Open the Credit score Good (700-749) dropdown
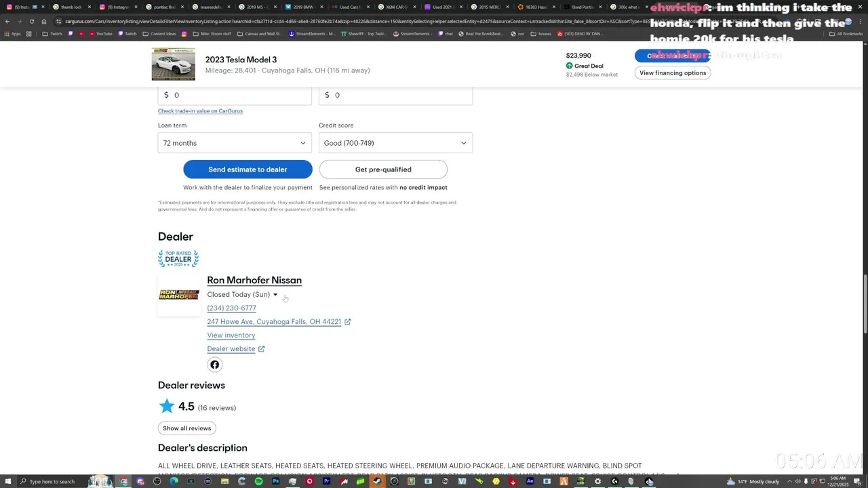 click(395, 143)
